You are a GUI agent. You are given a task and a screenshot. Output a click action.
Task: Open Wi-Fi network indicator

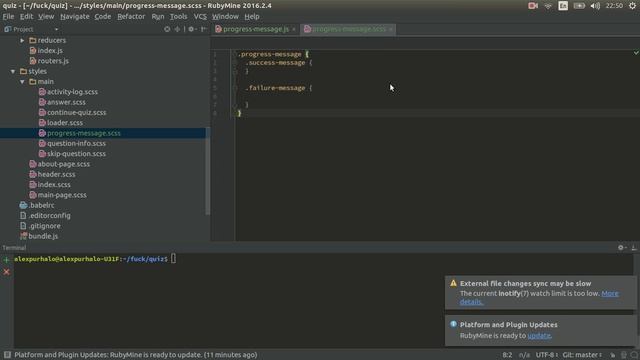pyautogui.click(x=548, y=6)
